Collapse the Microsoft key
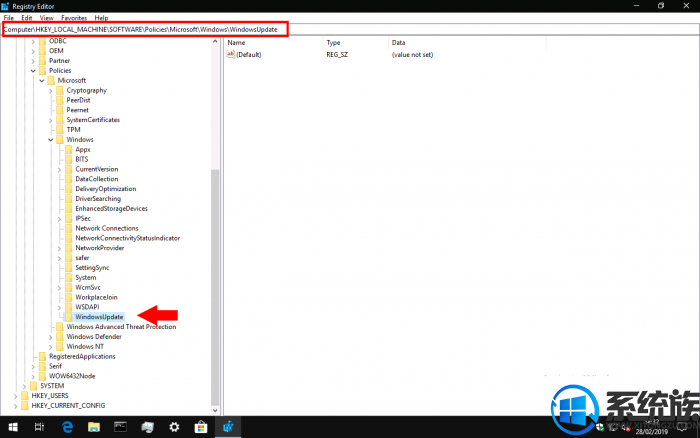The height and width of the screenshot is (438, 700). (42, 80)
